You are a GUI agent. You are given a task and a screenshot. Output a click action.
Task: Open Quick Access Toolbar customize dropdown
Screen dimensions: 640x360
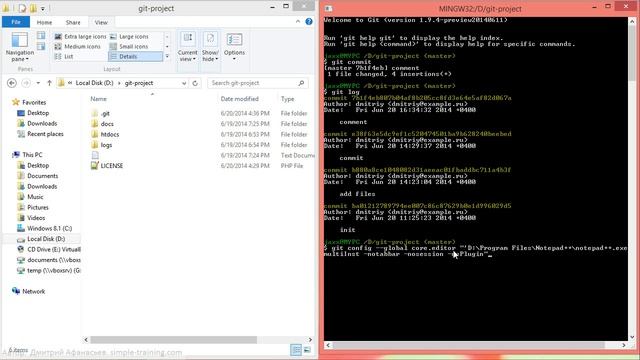(43, 8)
